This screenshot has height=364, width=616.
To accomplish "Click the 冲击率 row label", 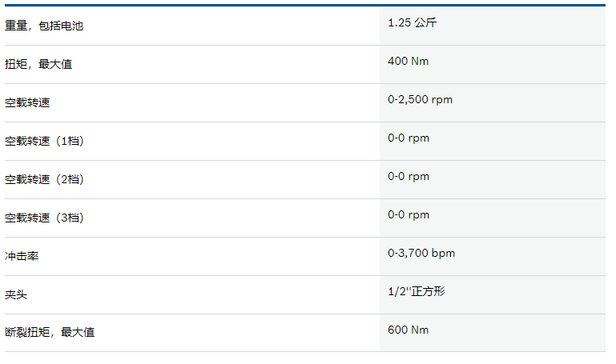I will [22, 256].
